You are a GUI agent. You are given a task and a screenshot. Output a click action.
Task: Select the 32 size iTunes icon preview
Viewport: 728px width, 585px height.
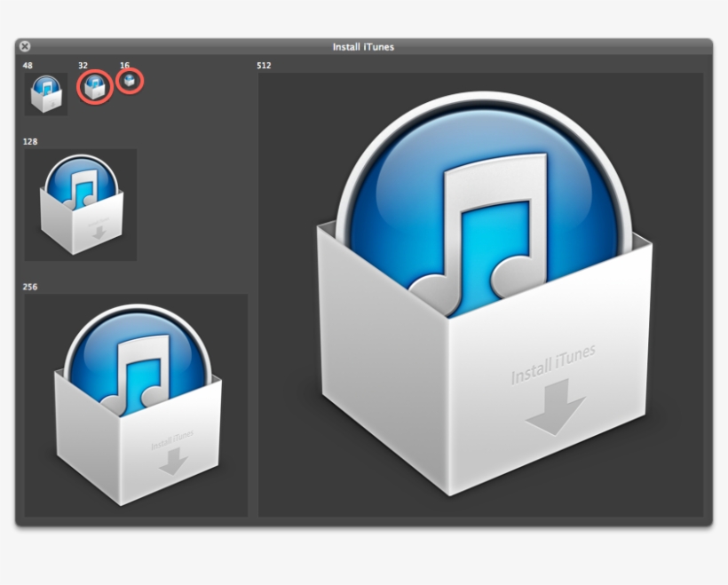click(95, 87)
